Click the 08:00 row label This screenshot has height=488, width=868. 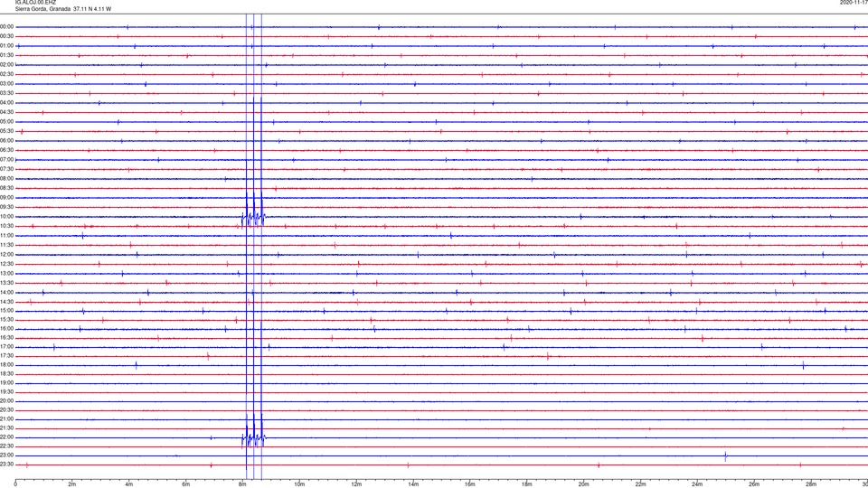click(6, 179)
